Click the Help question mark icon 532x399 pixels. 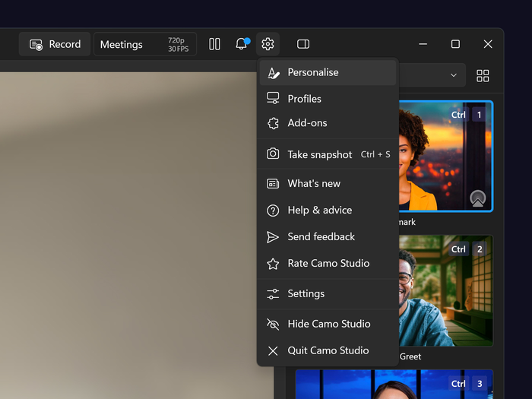pyautogui.click(x=273, y=211)
